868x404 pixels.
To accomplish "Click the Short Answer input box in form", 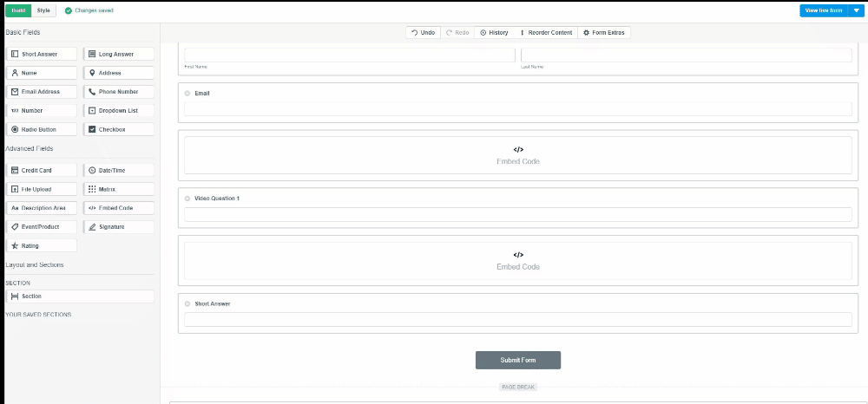I will click(x=518, y=319).
